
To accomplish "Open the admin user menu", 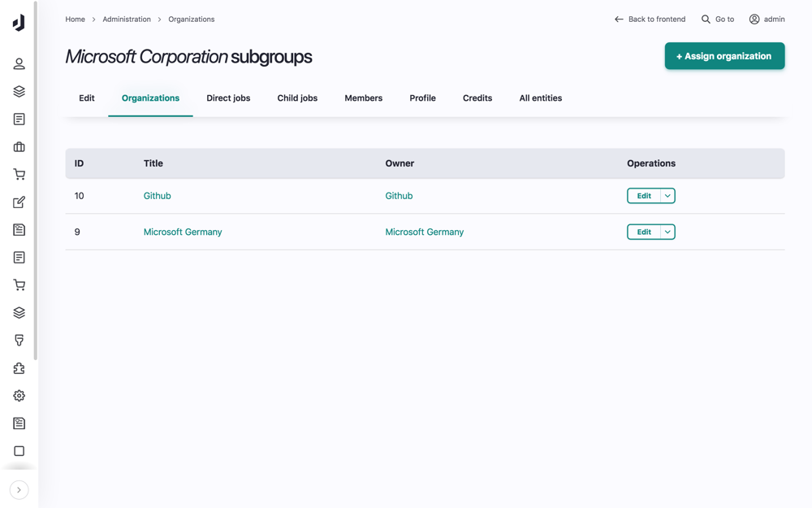I will [767, 20].
